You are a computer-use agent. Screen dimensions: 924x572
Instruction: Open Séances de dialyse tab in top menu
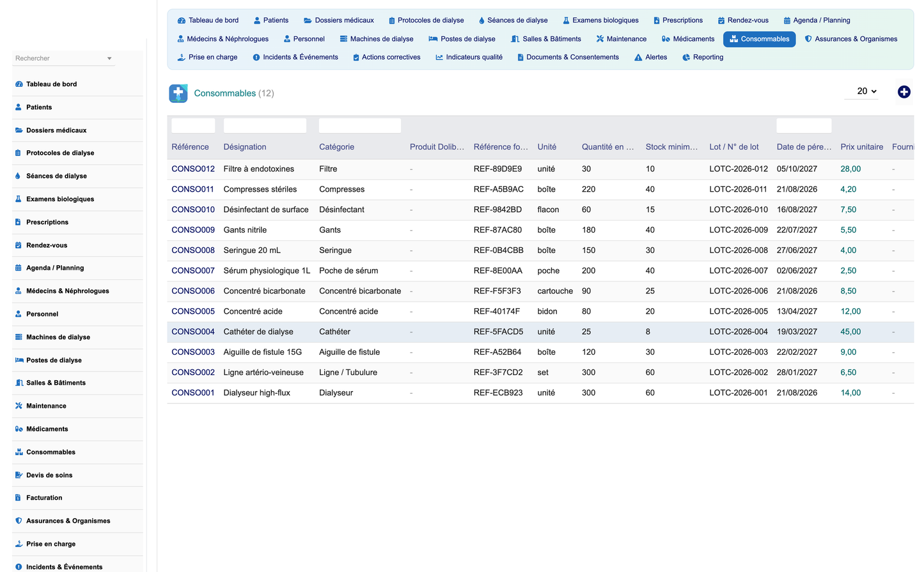(x=513, y=20)
